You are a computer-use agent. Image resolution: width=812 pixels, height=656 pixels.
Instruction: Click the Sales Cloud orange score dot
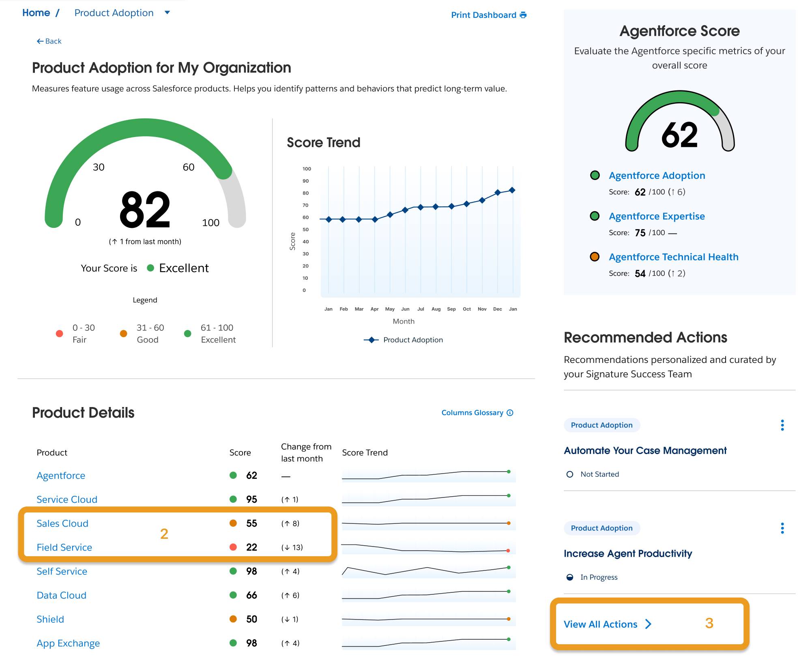click(x=233, y=523)
